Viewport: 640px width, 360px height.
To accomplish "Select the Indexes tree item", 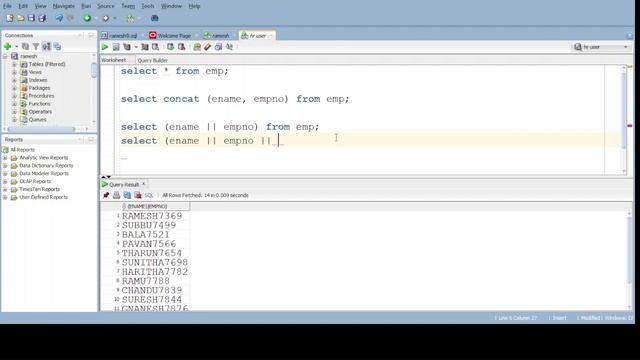I will coord(38,80).
